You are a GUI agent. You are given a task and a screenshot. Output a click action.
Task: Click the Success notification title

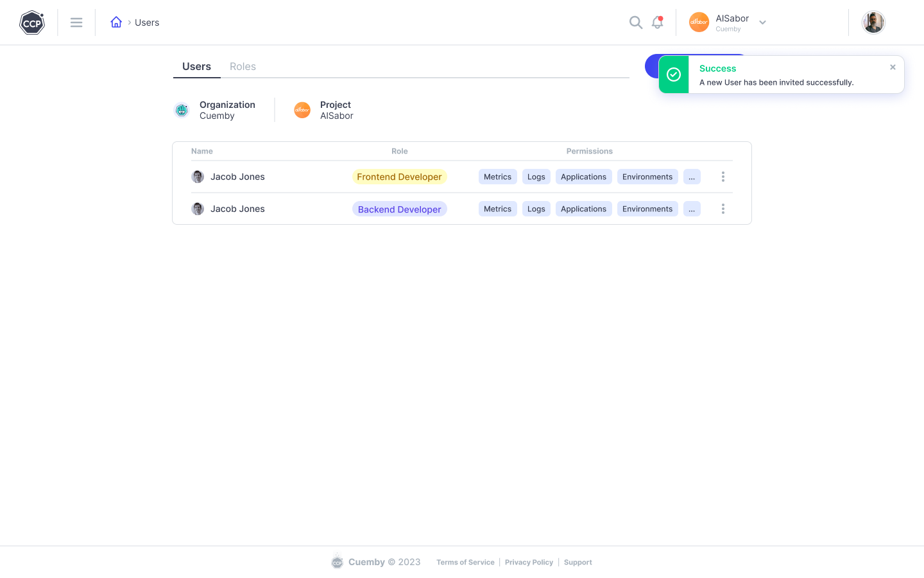[x=717, y=69]
